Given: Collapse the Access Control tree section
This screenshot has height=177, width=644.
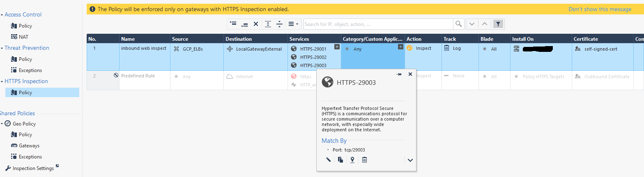Looking at the screenshot, I should [x=2, y=15].
